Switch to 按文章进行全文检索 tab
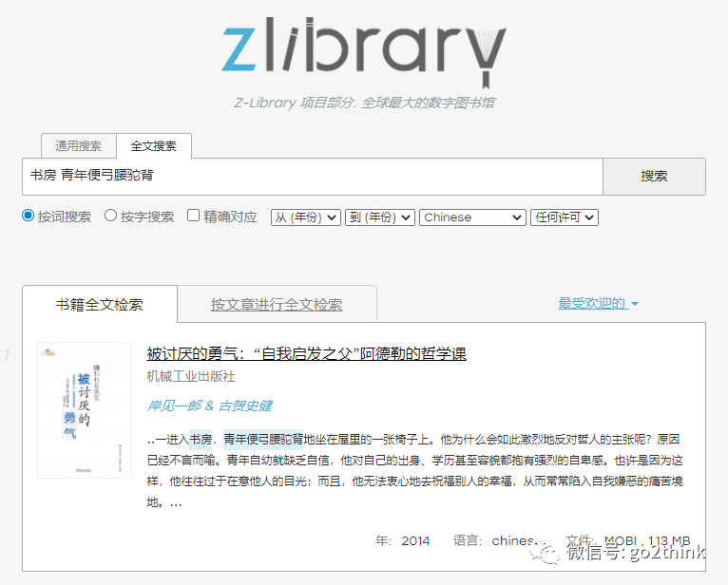Screen dimensions: 728x585 277,304
